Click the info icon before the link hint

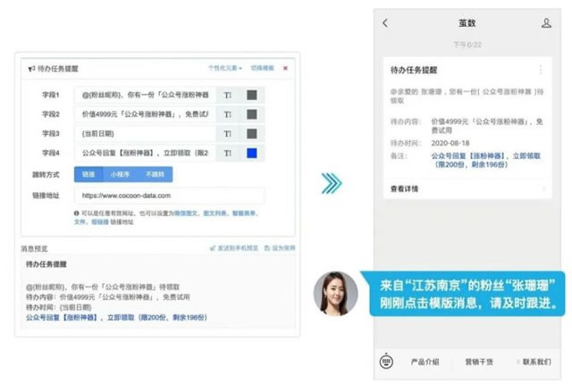coord(76,213)
